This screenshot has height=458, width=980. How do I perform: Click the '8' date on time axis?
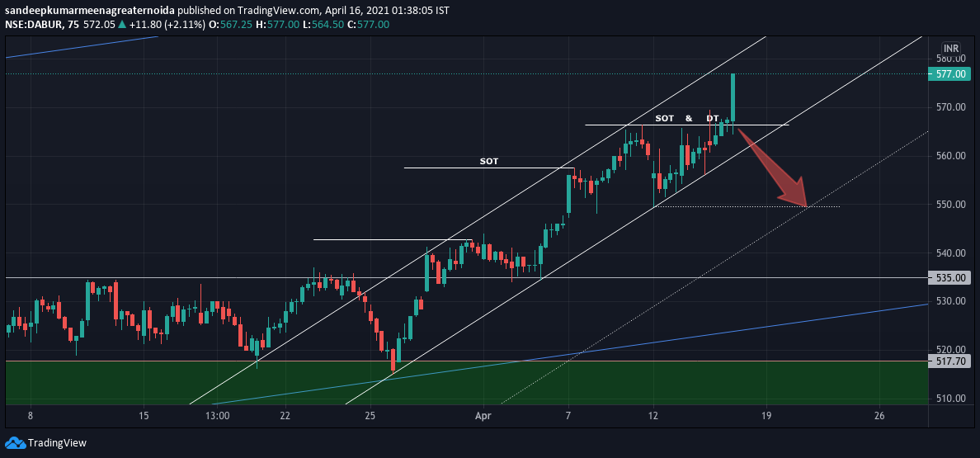[30, 415]
